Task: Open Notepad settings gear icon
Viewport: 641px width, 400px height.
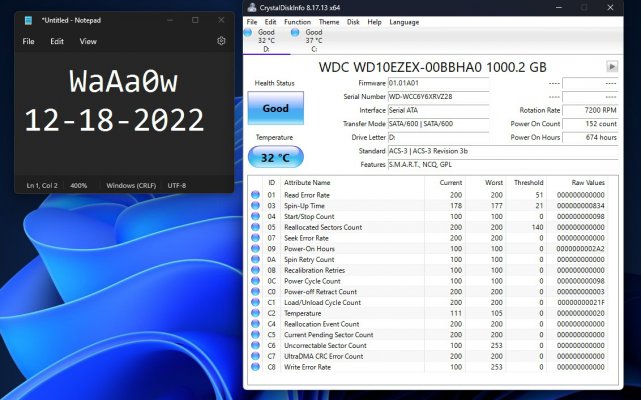Action: [x=221, y=41]
